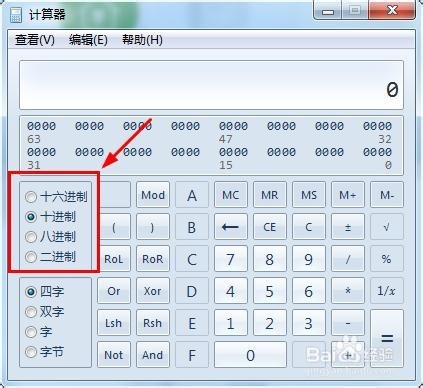Click the And logic button
The height and width of the screenshot is (388, 423).
pos(153,355)
